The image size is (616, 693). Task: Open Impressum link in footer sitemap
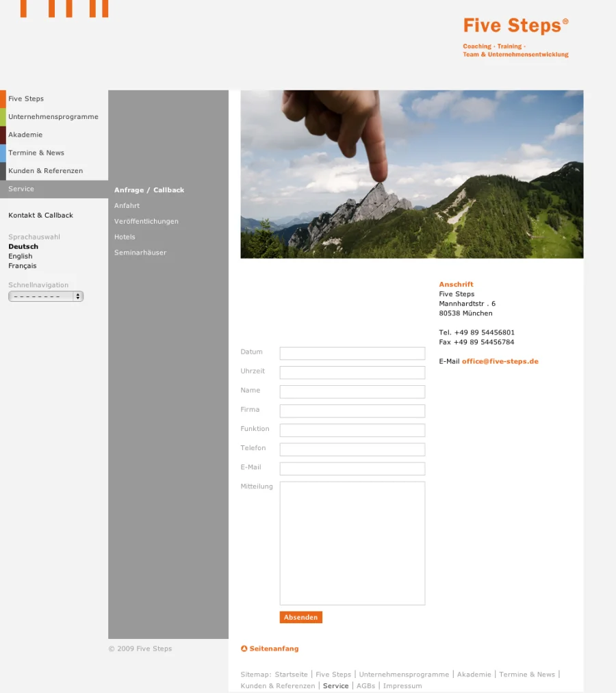coord(402,685)
